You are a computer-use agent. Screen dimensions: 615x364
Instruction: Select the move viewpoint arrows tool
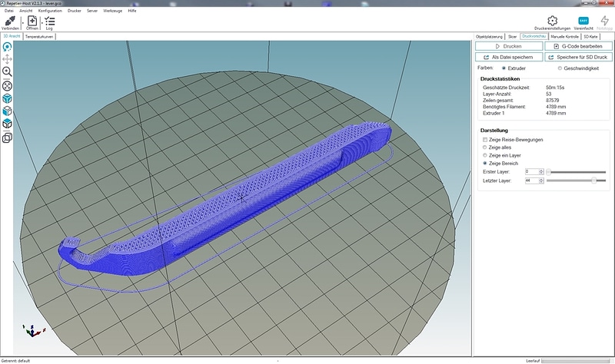pos(7,59)
